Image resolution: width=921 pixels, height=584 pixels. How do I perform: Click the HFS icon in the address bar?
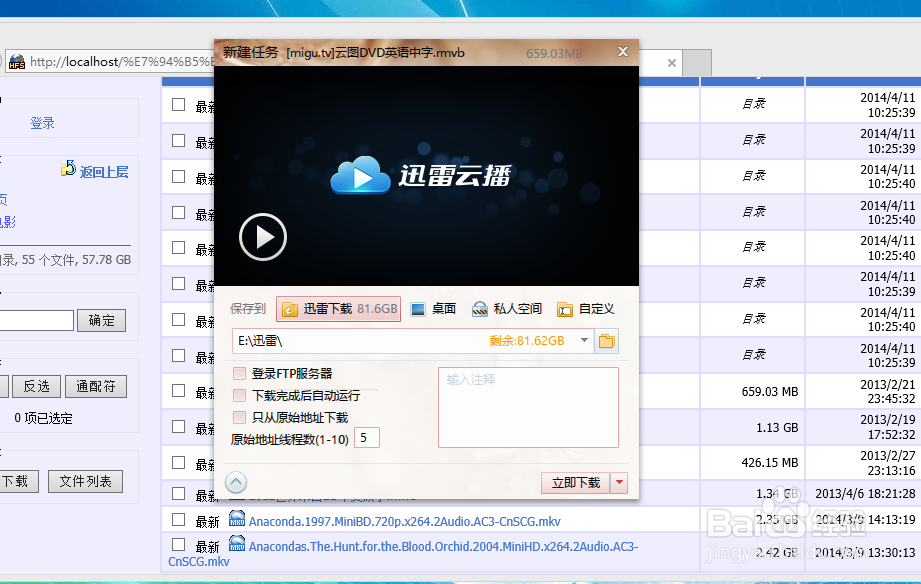16,62
